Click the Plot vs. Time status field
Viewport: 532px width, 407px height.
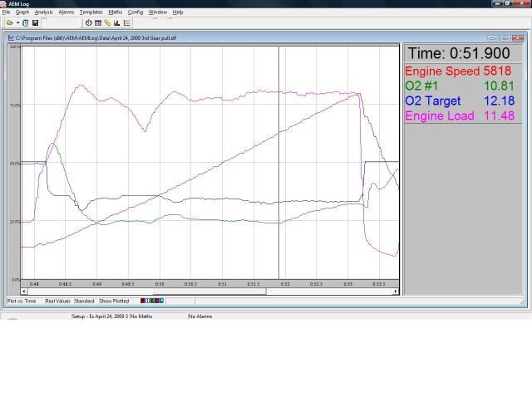point(22,302)
